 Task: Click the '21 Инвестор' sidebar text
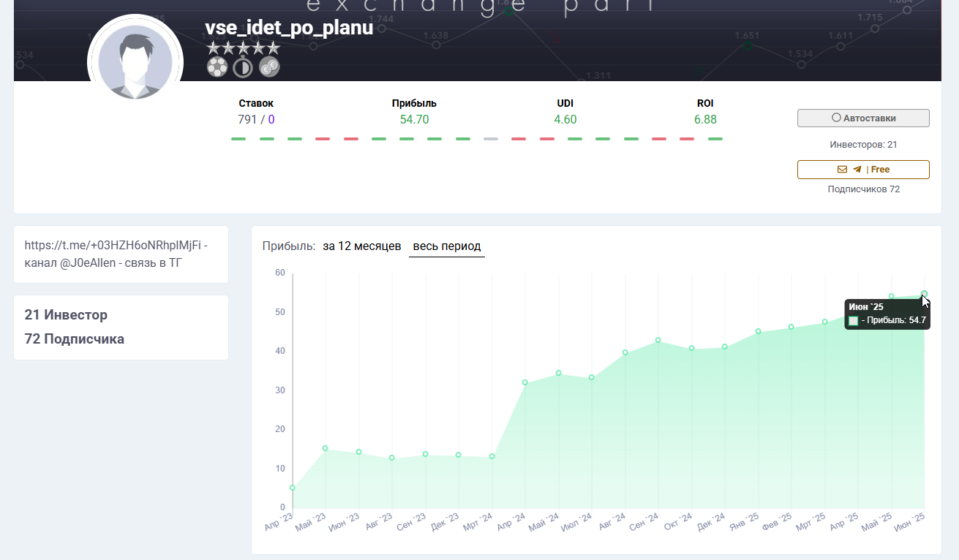point(66,315)
